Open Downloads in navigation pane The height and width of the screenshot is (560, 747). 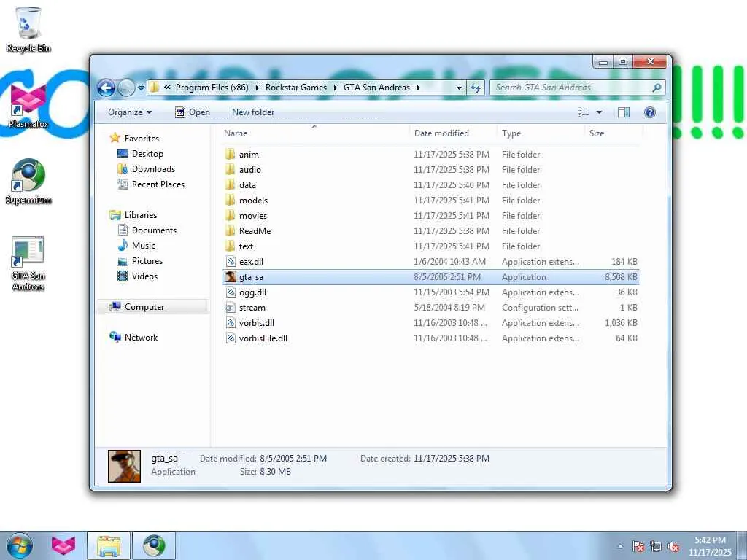146,169
